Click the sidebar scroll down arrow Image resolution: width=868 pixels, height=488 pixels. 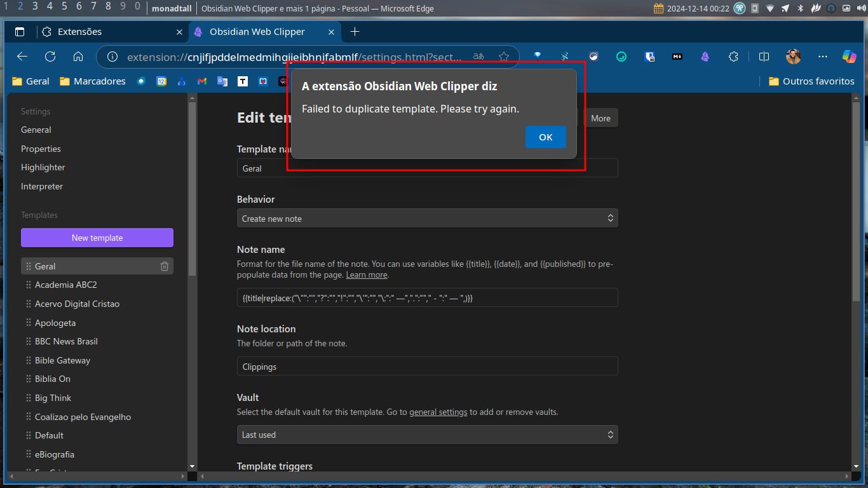coord(193,466)
